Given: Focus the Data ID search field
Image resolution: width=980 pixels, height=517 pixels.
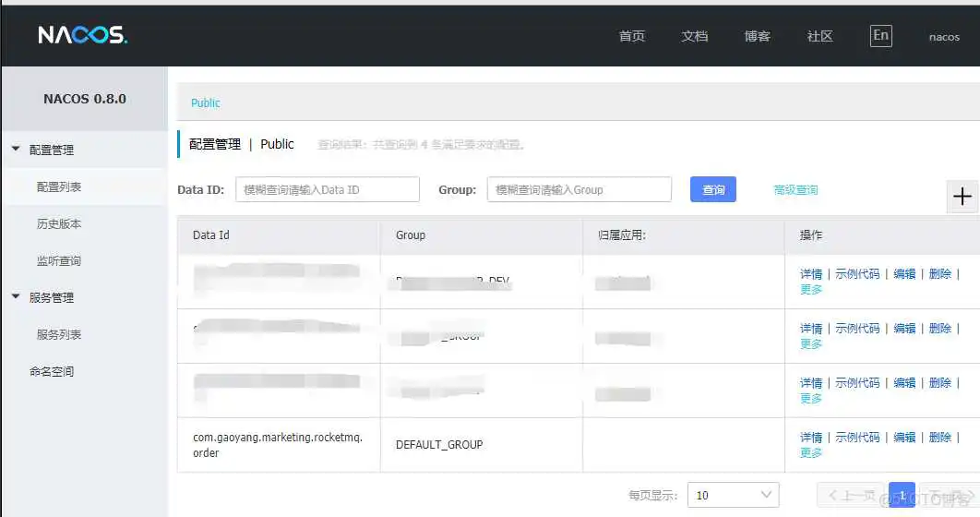Looking at the screenshot, I should pyautogui.click(x=328, y=189).
